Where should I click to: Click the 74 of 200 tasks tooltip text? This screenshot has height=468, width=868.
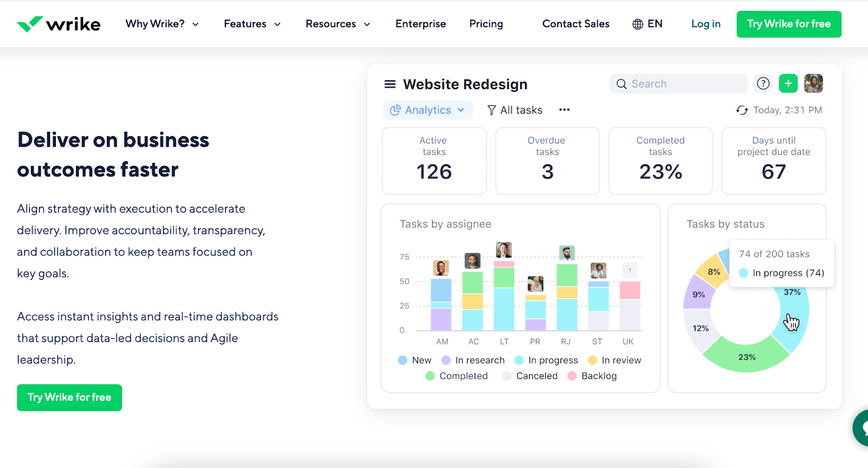(774, 254)
